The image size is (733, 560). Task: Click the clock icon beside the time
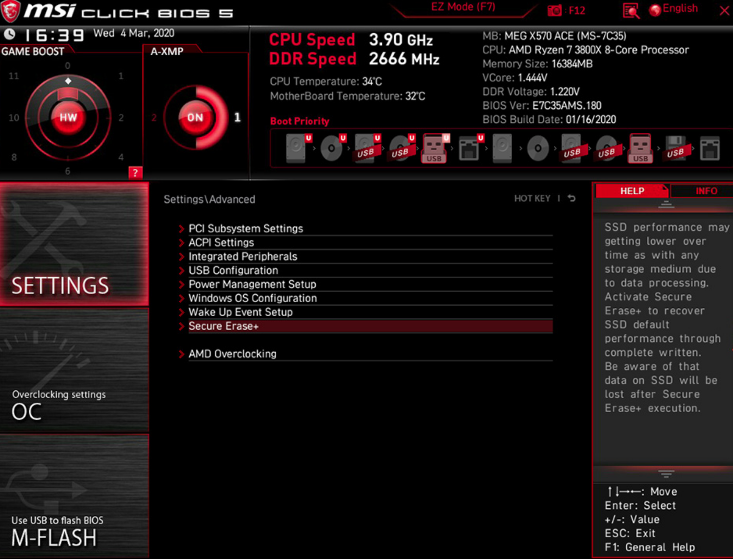[x=9, y=34]
